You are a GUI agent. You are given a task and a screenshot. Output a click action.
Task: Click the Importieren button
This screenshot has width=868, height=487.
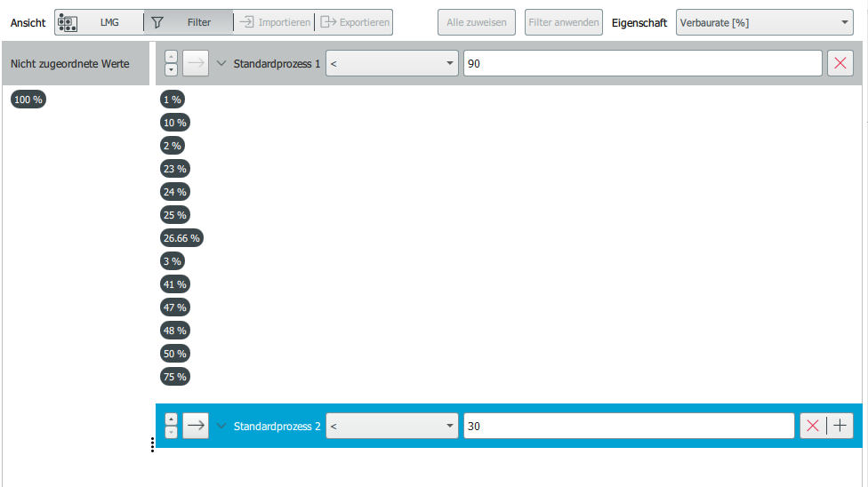(275, 22)
